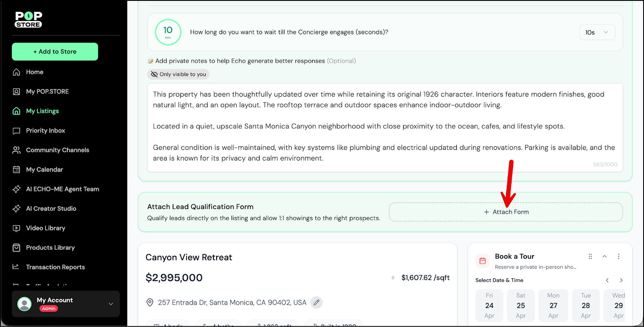Click the location pin icon by address
Screen dimensions: 644x327
point(150,302)
